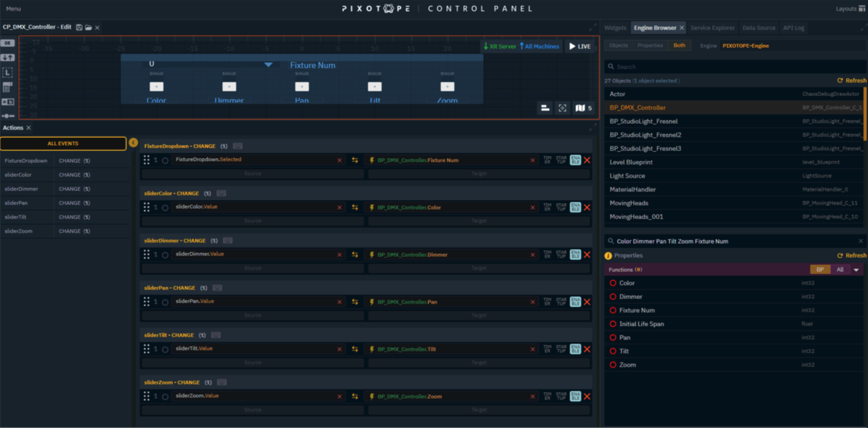
Task: Click the keyboard icon beside FixtureDropdown - CHANGE
Action: pos(238,146)
